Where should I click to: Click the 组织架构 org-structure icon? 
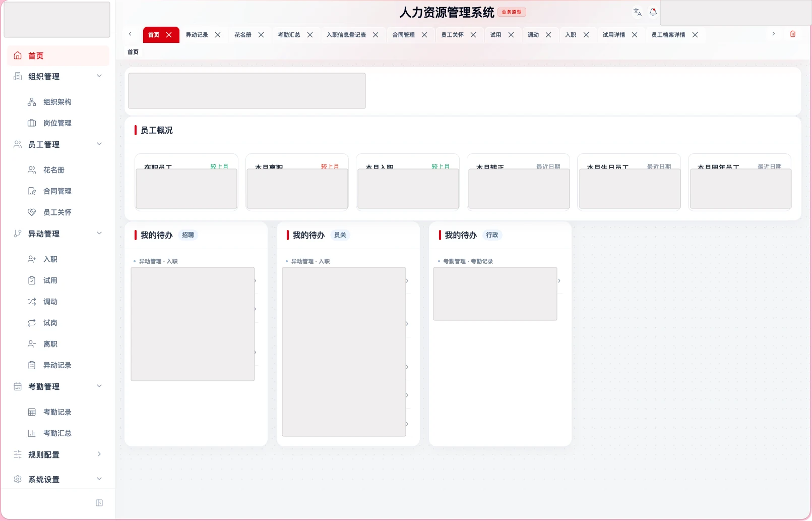[x=32, y=102]
